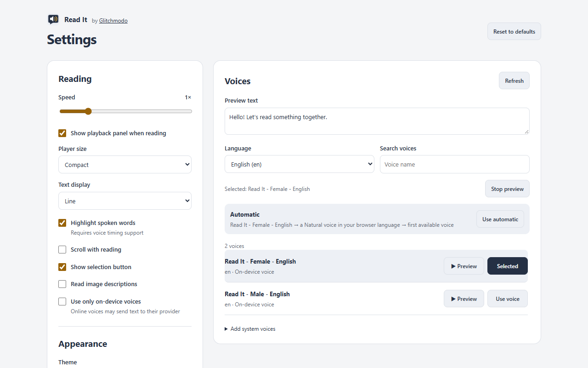This screenshot has width=588, height=368.
Task: Use the automatic voice option
Action: (x=500, y=219)
